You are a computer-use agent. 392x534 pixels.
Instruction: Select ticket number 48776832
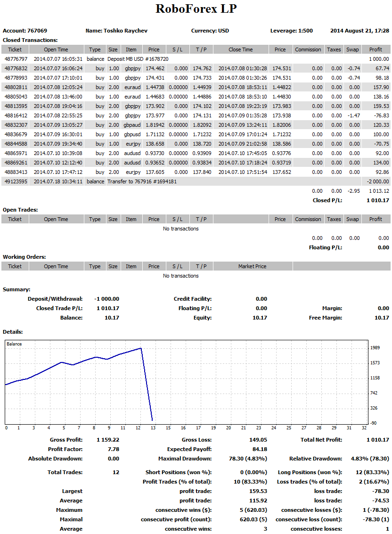[16, 68]
